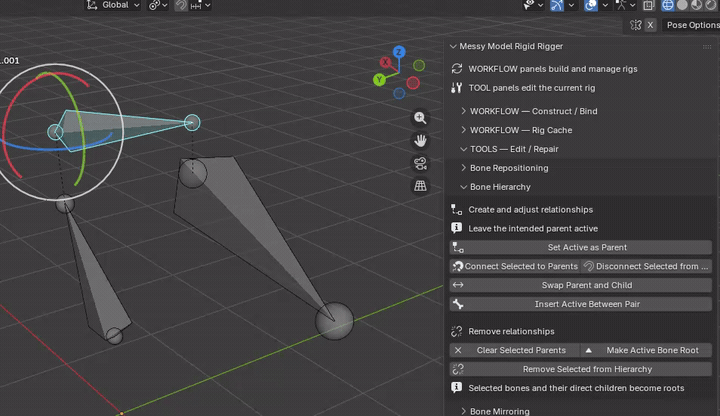Switch perspective/orthographic with the grid icon
Viewport: 720px width, 416px height.
420,186
